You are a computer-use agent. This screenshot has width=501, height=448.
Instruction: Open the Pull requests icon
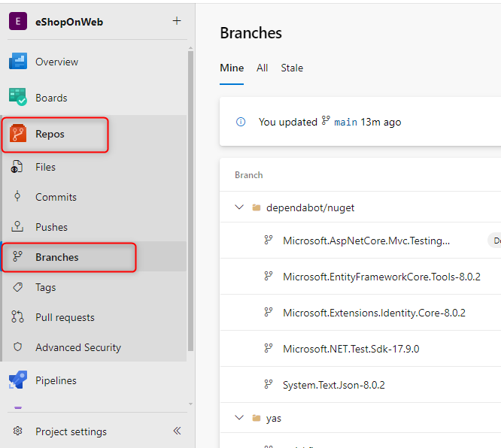point(17,317)
